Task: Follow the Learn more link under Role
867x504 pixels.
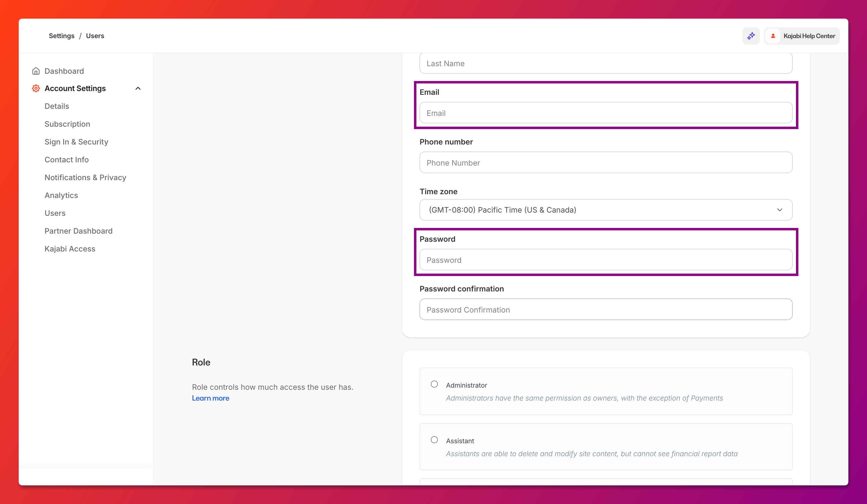Action: coord(211,398)
